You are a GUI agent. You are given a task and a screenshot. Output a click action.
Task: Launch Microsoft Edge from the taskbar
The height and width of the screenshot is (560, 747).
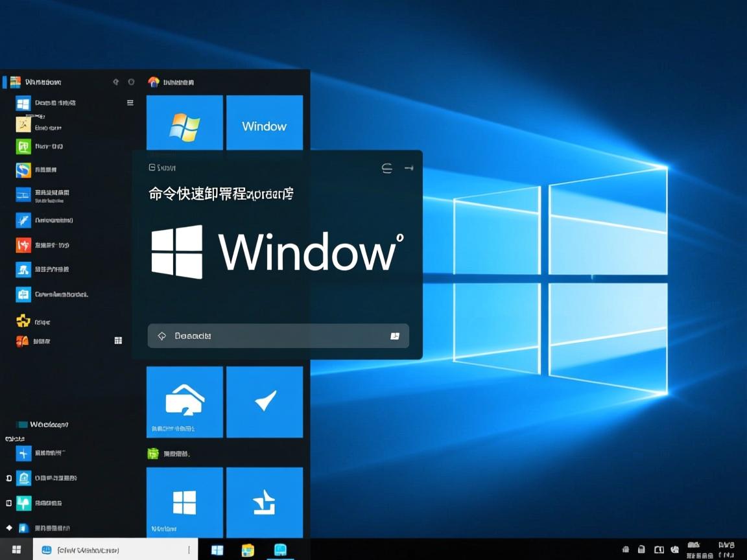[x=280, y=550]
